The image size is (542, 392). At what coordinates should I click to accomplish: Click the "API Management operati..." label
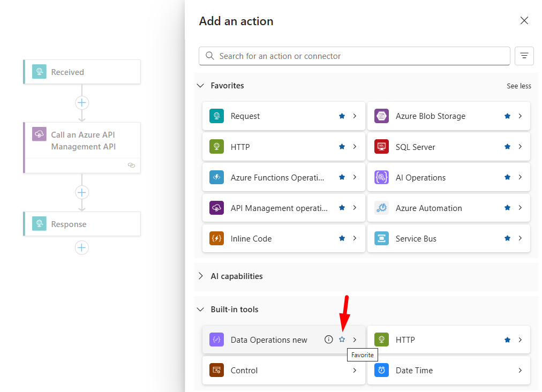coord(279,208)
